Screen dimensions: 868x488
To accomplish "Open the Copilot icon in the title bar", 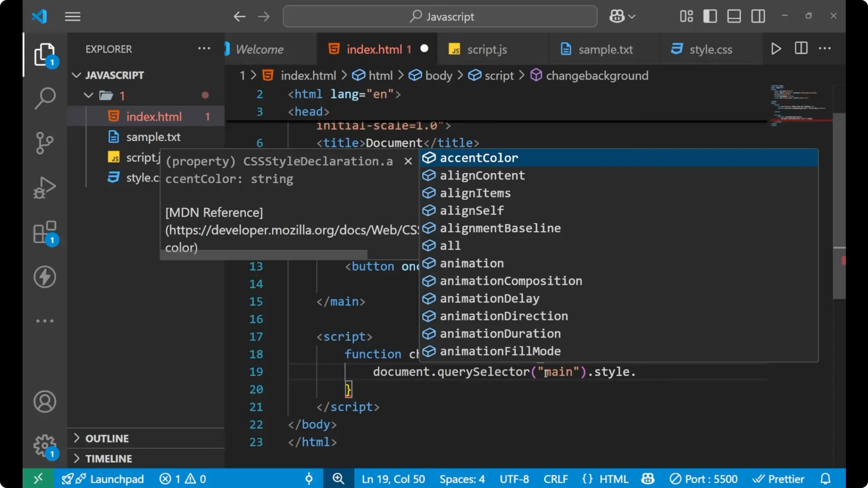I will pos(618,16).
